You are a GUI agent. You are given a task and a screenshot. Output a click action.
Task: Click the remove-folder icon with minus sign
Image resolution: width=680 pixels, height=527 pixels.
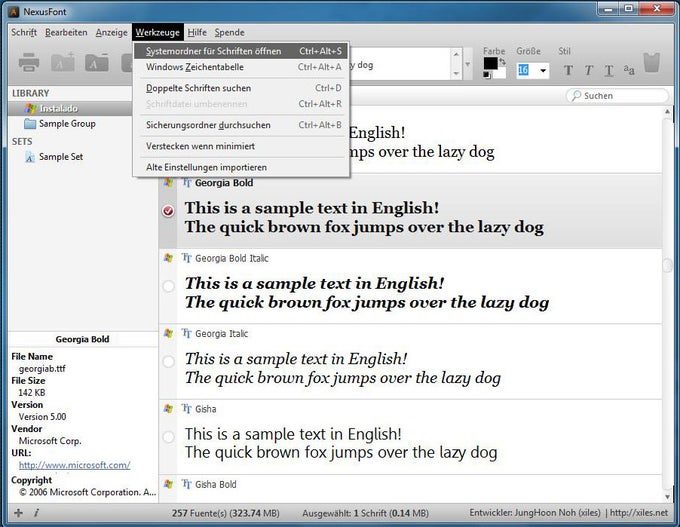(x=97, y=63)
